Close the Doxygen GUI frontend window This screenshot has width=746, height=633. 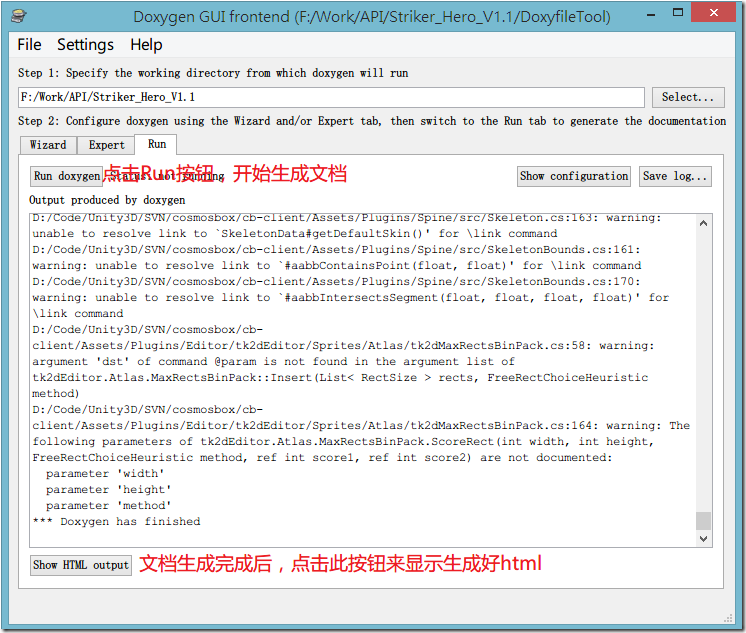pyautogui.click(x=713, y=12)
